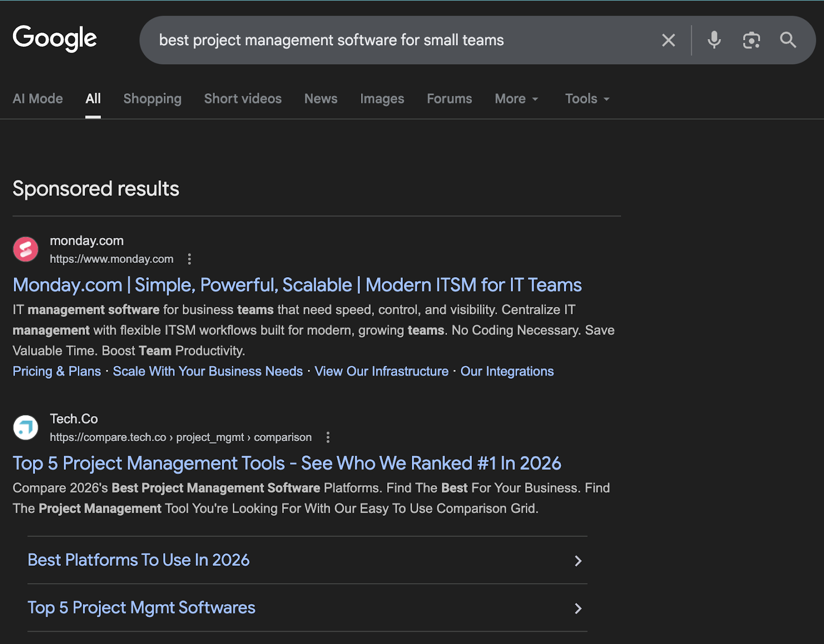
Task: Open Images results tab
Action: 382,98
